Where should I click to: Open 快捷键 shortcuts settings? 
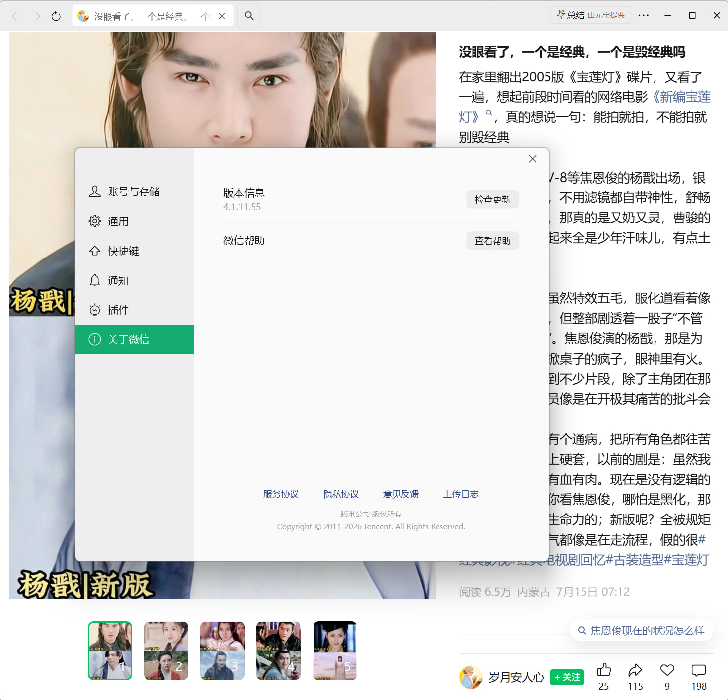coord(135,251)
